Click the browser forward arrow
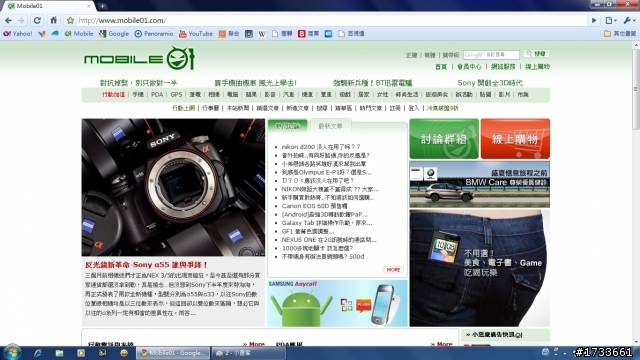This screenshot has width=640, height=360. (x=22, y=20)
